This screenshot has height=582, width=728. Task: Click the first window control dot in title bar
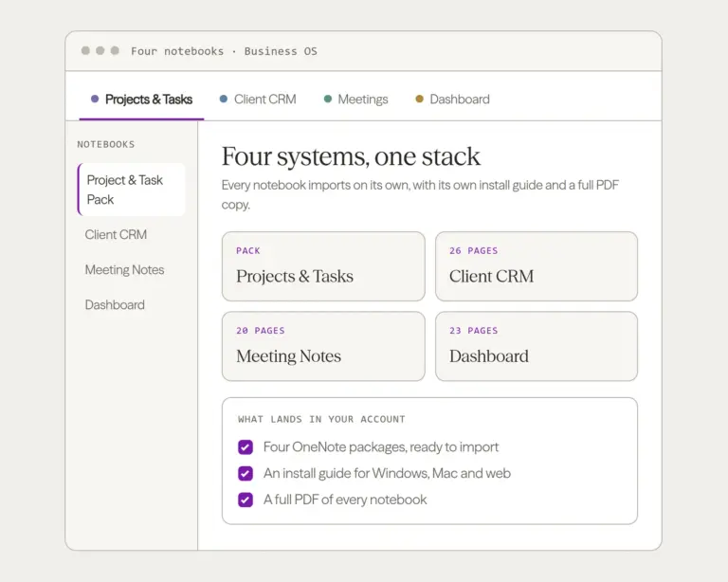[85, 50]
